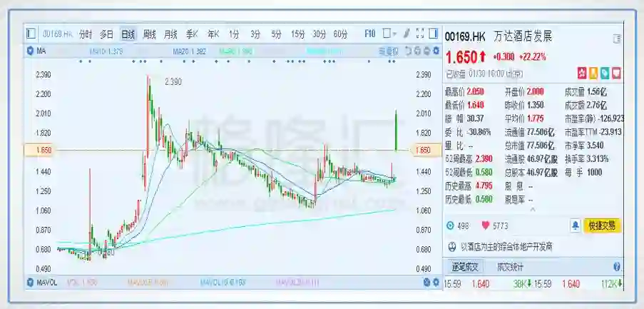Screen dimensions: 644x309
Task: Click the teal tag badge icon
Action: [x=605, y=74]
